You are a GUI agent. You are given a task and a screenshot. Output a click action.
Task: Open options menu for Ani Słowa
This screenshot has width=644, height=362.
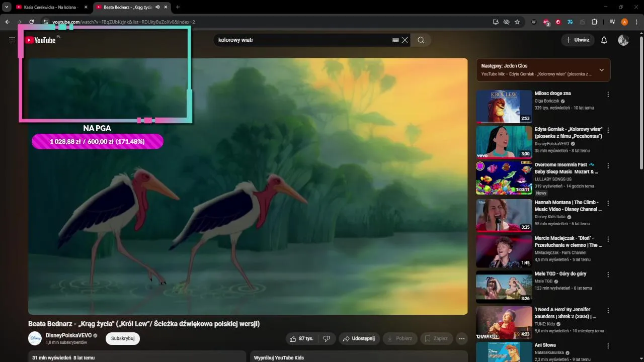point(608,346)
